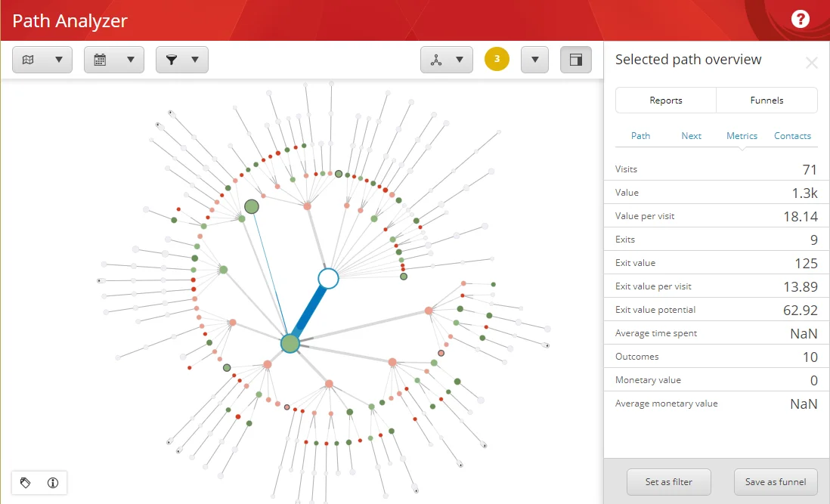Click the Exits value 9
This screenshot has height=504, width=830.
coord(814,240)
